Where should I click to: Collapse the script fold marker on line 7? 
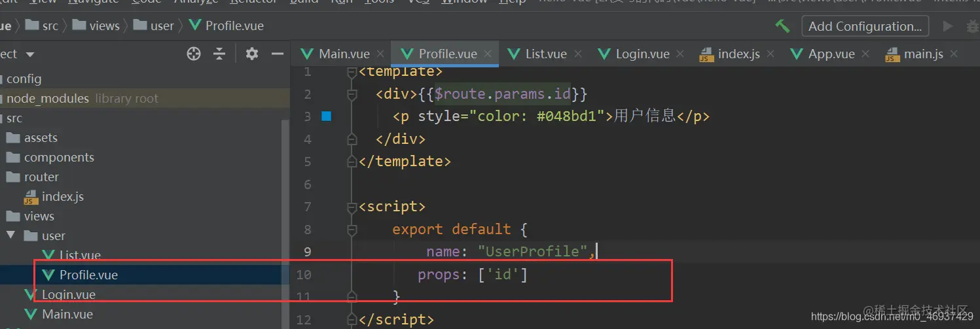tap(352, 207)
